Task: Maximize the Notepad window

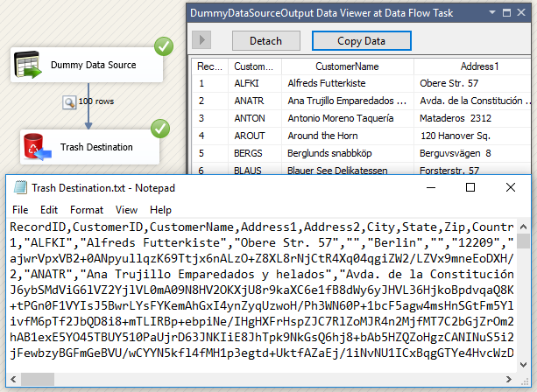Action: pyautogui.click(x=470, y=187)
